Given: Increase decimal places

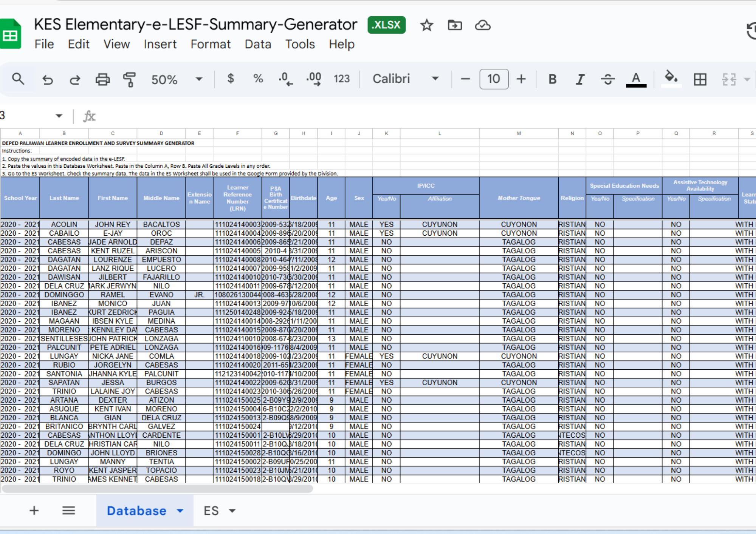Looking at the screenshot, I should click(314, 79).
